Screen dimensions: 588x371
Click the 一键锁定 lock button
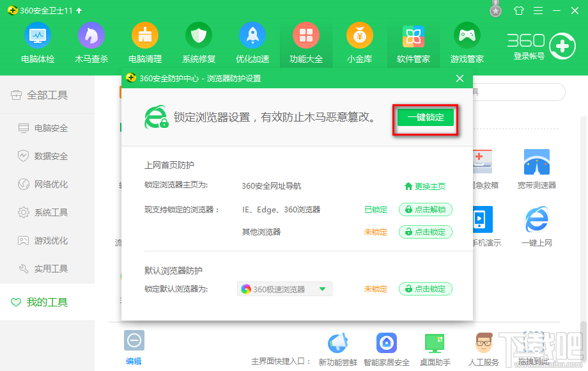[424, 118]
